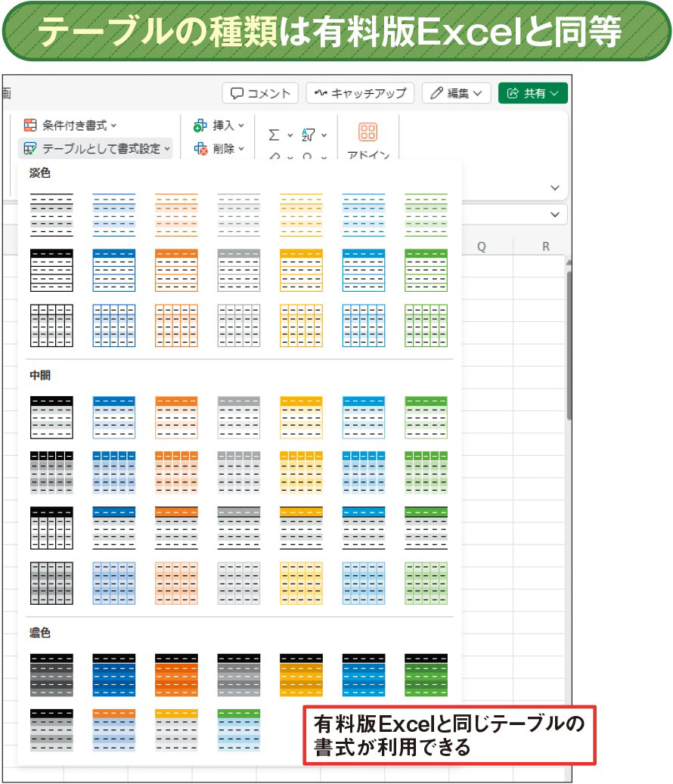This screenshot has width=673, height=784.
Task: Select medium black segmented-column banded style
Action: (51, 473)
